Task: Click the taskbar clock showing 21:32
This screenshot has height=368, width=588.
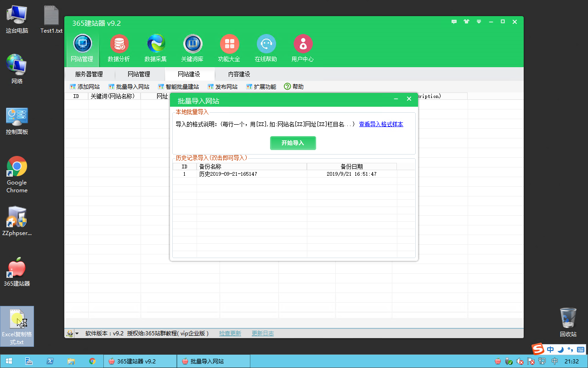Action: point(571,362)
